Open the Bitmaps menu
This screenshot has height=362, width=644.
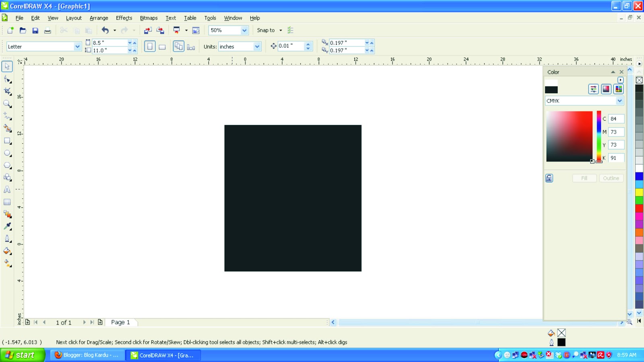[149, 18]
